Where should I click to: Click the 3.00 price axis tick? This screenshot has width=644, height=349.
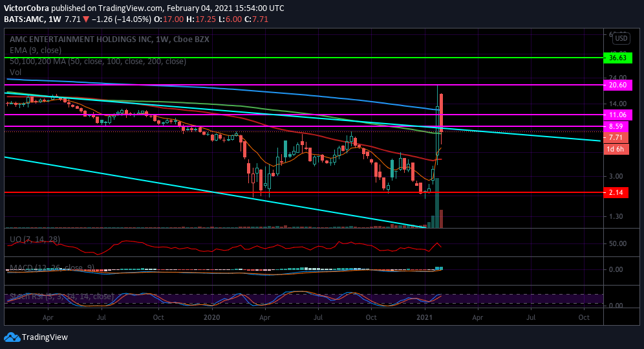(616, 176)
